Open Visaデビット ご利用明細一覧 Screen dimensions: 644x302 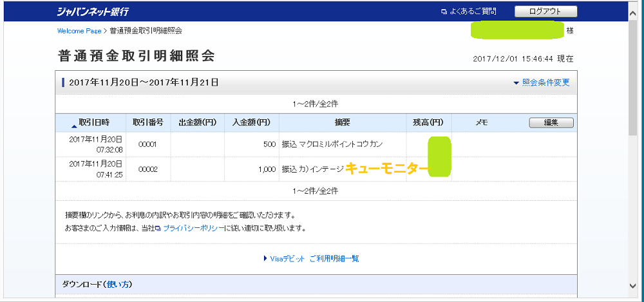pos(314,258)
